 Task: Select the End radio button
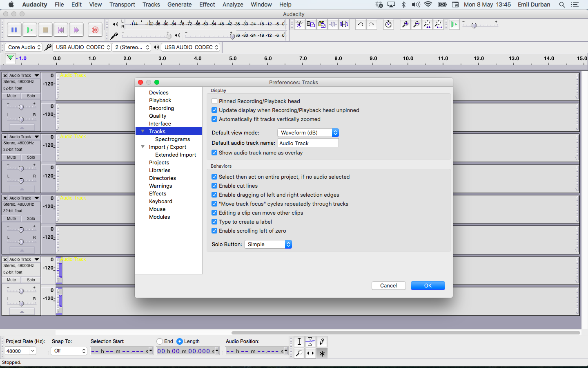pyautogui.click(x=160, y=341)
